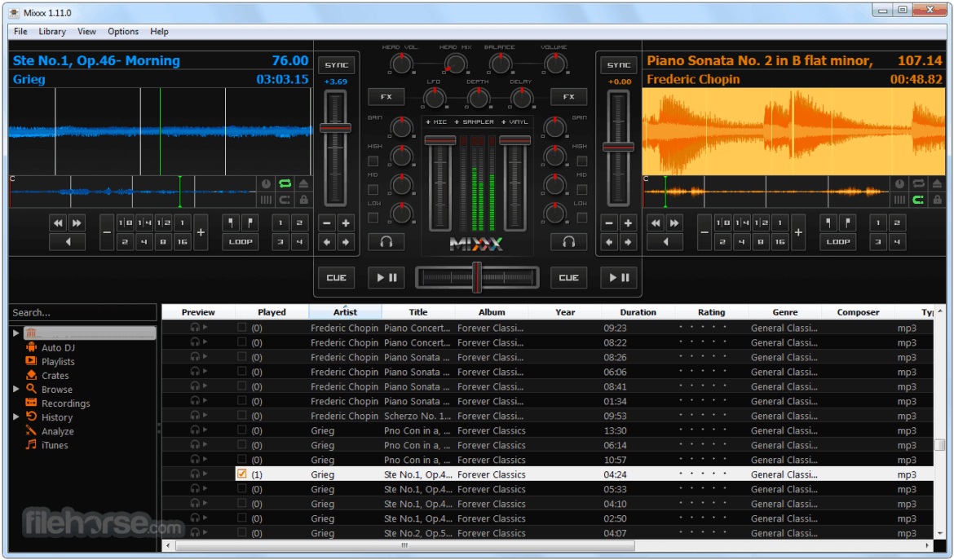Click the left deck fast-forward icon
Image resolution: width=954 pixels, height=560 pixels.
pyautogui.click(x=77, y=223)
